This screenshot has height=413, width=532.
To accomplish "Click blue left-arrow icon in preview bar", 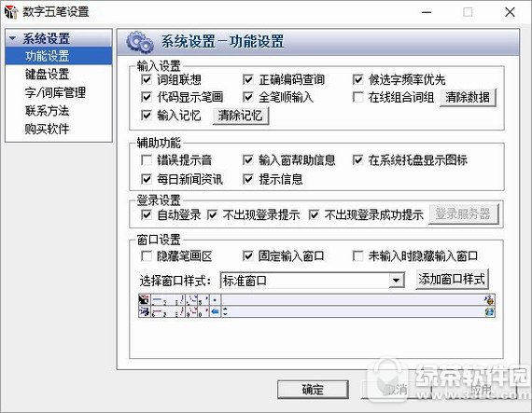I will click(215, 311).
